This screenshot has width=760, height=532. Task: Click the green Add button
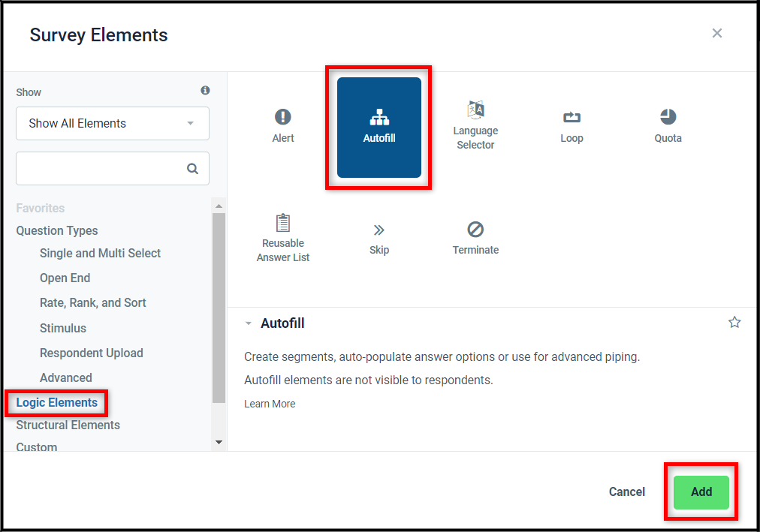701,492
